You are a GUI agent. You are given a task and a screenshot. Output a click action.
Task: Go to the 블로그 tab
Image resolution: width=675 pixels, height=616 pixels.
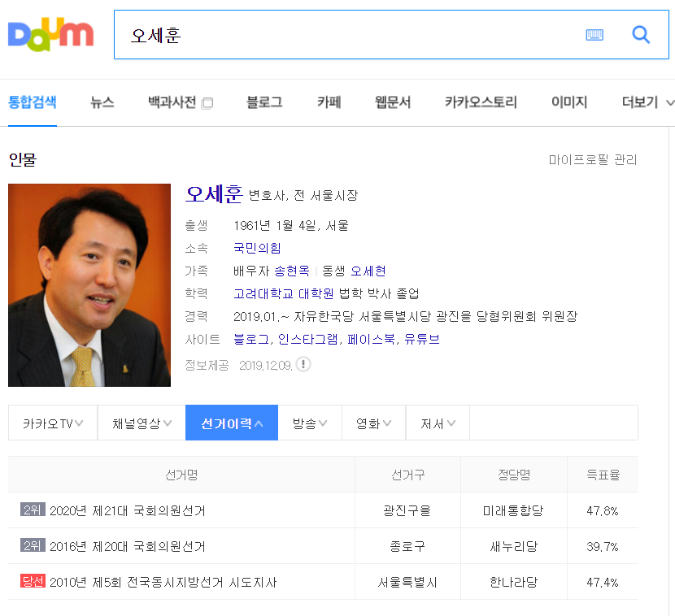point(264,102)
